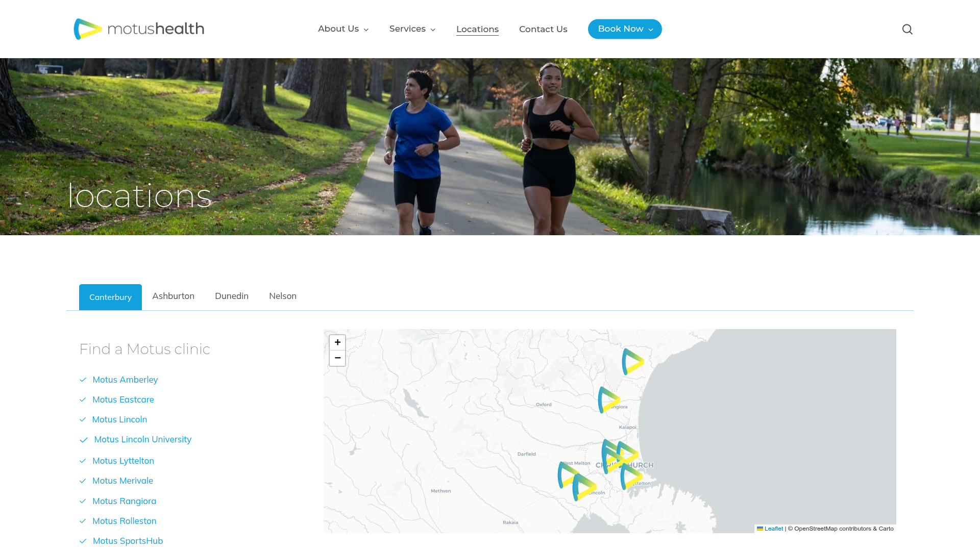Viewport: 980px width, 551px height.
Task: Select the Lincoln clinic map marker
Action: (584, 487)
